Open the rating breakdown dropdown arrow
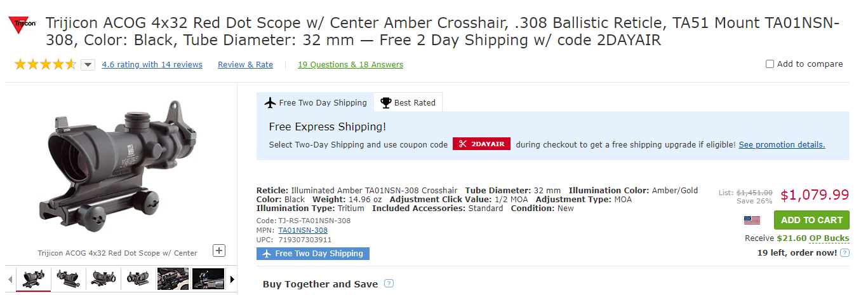This screenshot has width=868, height=295. pos(88,64)
